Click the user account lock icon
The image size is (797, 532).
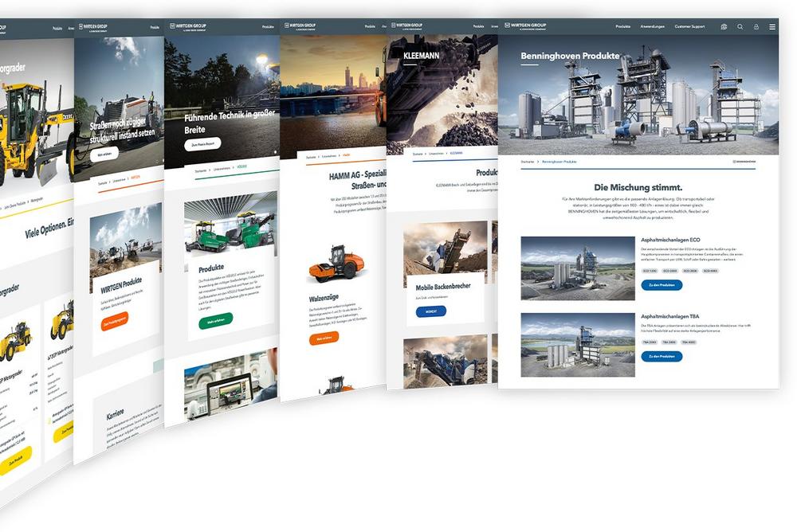point(756,26)
